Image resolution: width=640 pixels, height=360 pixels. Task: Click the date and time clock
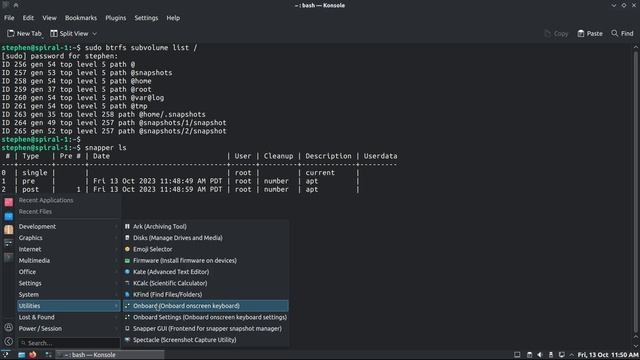click(x=608, y=355)
